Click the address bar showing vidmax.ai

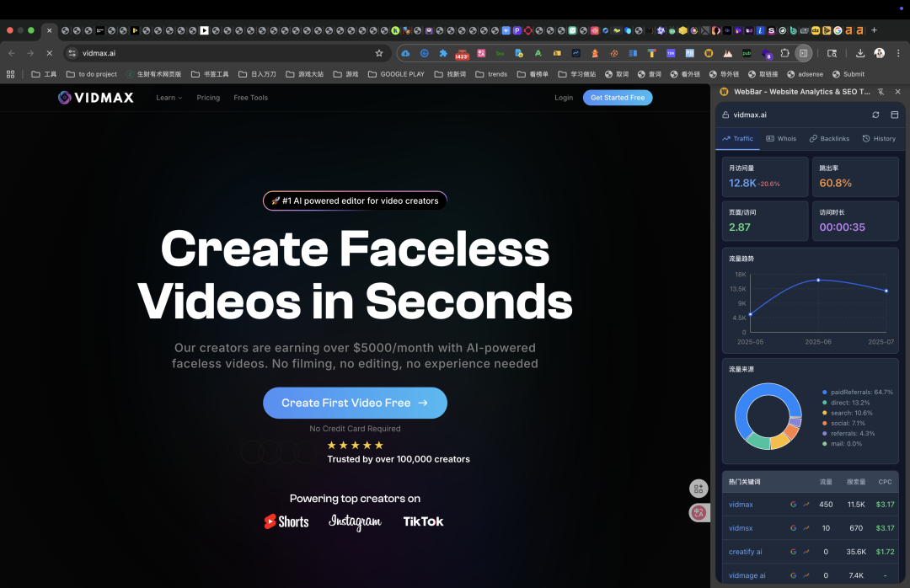pyautogui.click(x=227, y=53)
